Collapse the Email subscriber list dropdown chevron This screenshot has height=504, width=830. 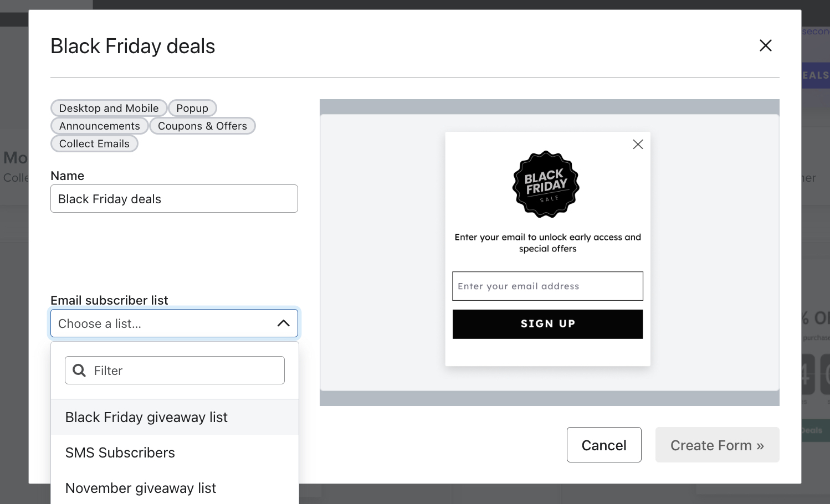284,323
